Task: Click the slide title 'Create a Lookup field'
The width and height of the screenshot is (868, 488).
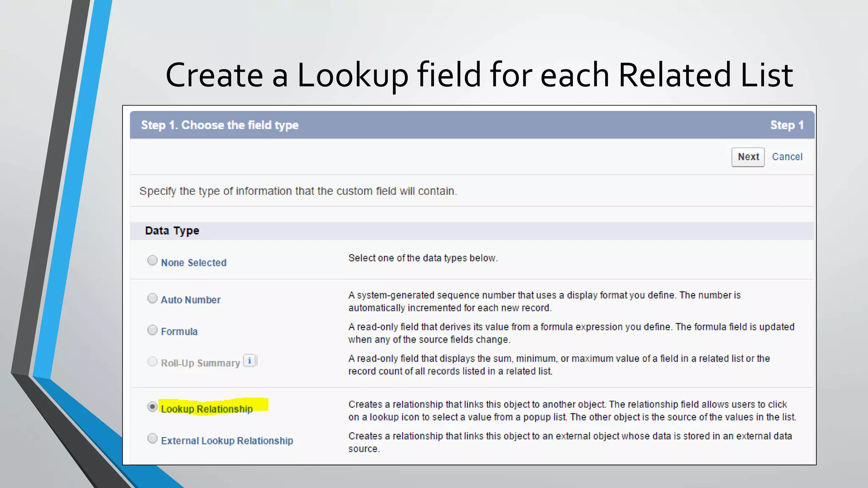Action: click(479, 75)
